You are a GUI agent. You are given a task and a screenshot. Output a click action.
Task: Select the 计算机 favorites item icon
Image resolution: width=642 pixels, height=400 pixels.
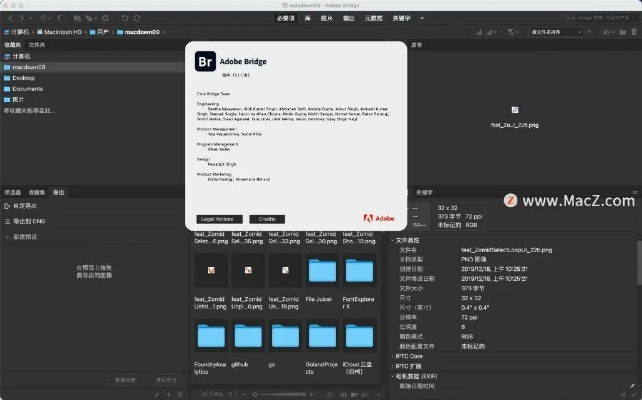point(7,56)
